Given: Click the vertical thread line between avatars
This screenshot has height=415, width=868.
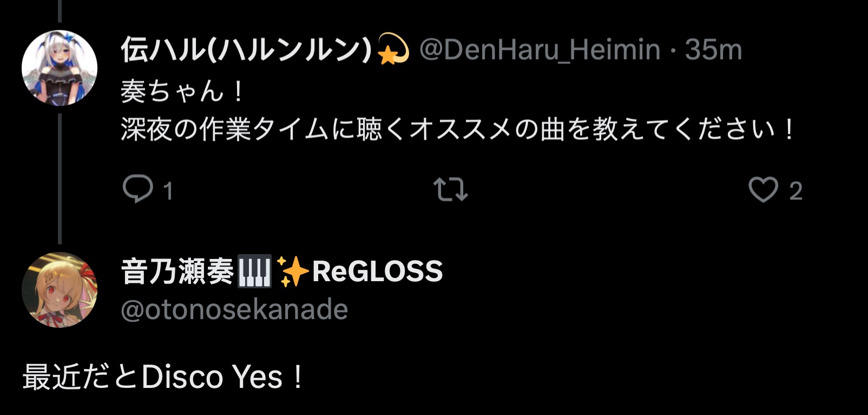Looking at the screenshot, I should click(60, 179).
